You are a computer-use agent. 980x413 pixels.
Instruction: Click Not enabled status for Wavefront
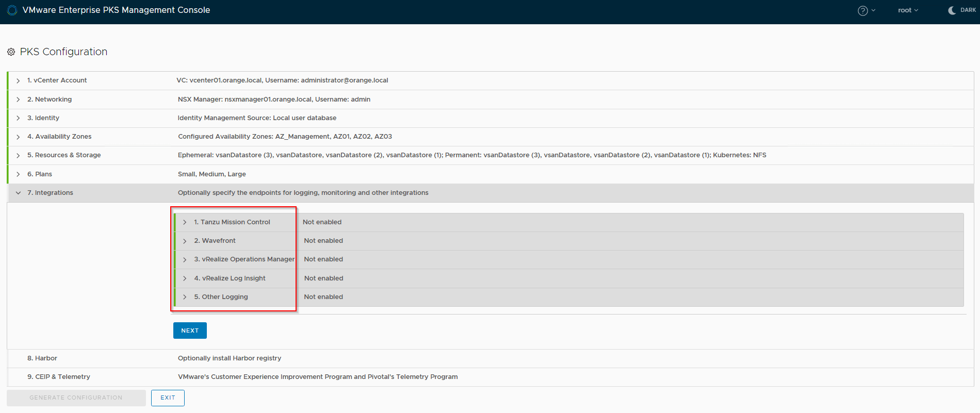[323, 241]
